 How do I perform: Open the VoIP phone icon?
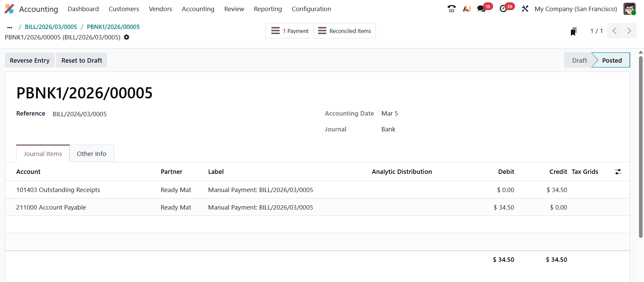coord(451,9)
